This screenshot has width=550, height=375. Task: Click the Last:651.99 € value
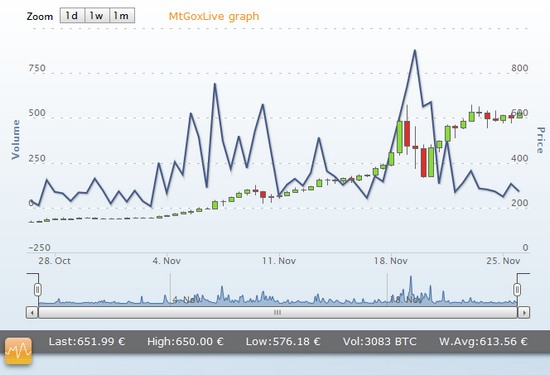click(x=87, y=341)
